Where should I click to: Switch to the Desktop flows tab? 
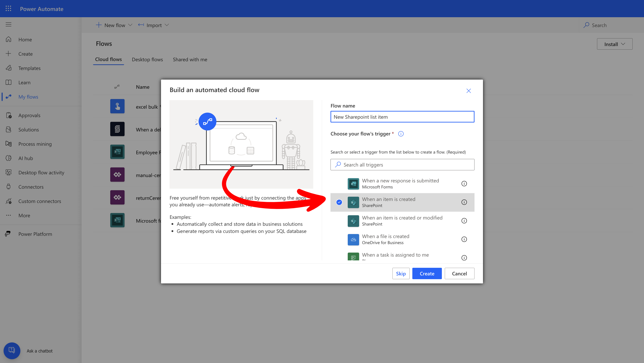pos(147,59)
